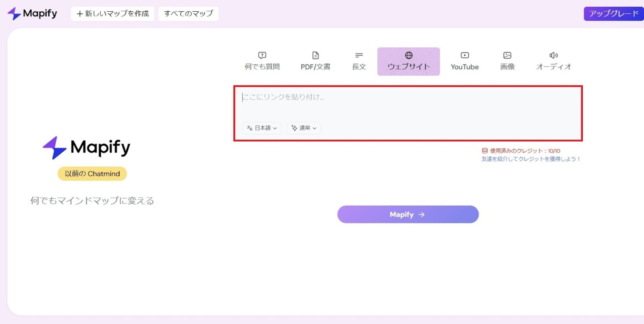This screenshot has width=644, height=324.
Task: Open the 日本語 language dropdown
Action: click(261, 128)
